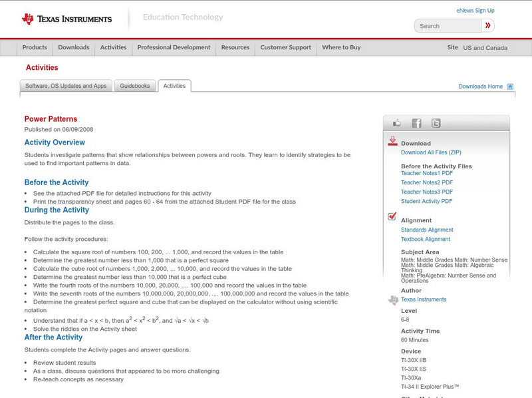
Task: Share via the Facebook icon
Action: 416,123
